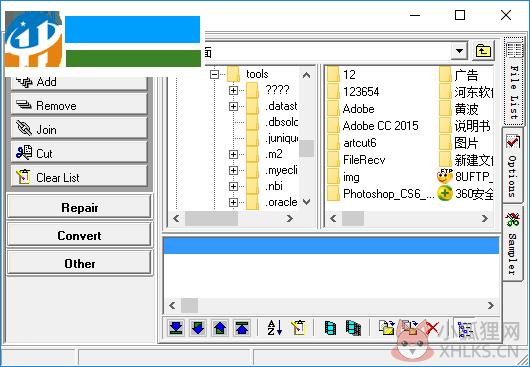Image resolution: width=530 pixels, height=367 pixels.
Task: Open the Repair section
Action: (x=79, y=206)
